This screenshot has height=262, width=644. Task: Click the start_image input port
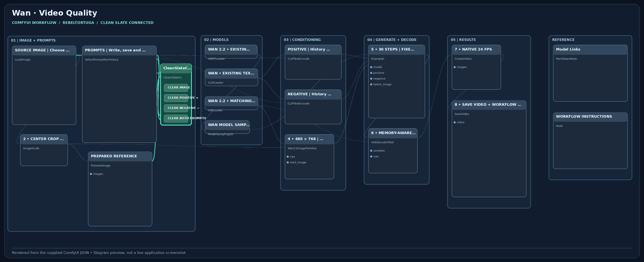click(x=287, y=162)
